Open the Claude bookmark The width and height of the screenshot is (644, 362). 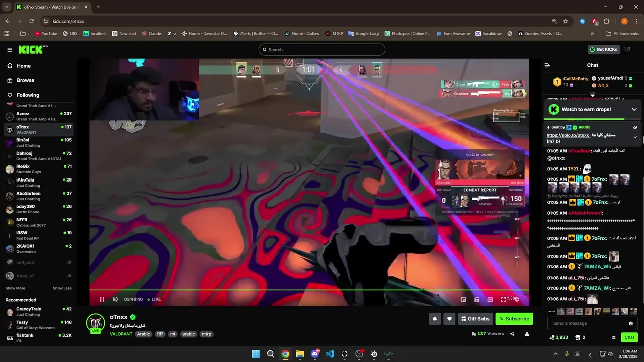(151, 34)
